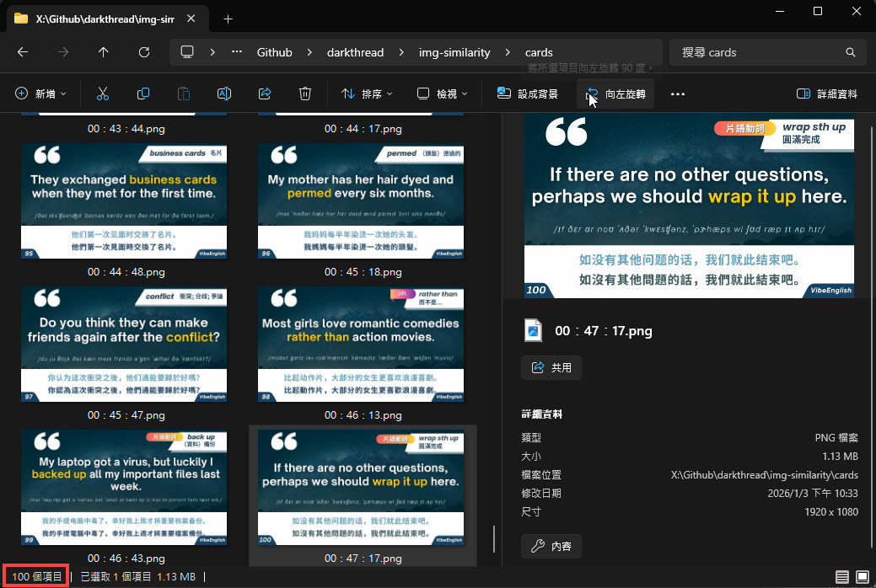Select the darkthread breadcrumb segment

355,52
